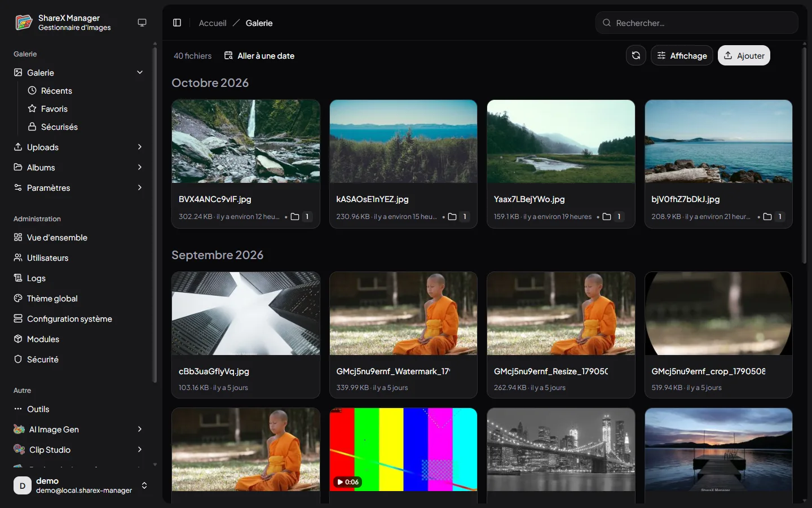Refresh the gallery with the reload icon
The height and width of the screenshot is (508, 812).
[x=636, y=55]
